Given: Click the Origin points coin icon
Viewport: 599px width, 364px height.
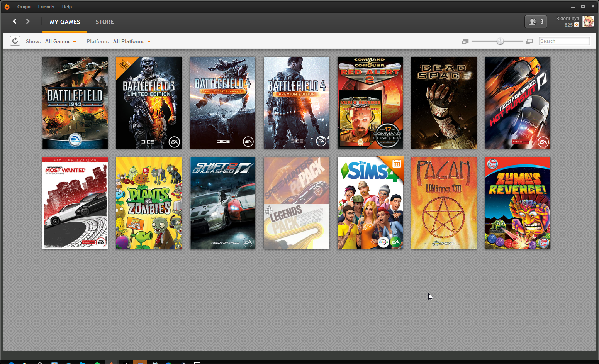Looking at the screenshot, I should click(x=577, y=25).
